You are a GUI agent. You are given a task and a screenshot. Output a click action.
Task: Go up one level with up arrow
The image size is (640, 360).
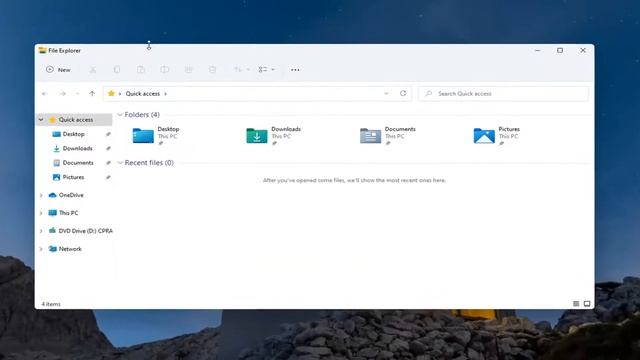coord(92,94)
